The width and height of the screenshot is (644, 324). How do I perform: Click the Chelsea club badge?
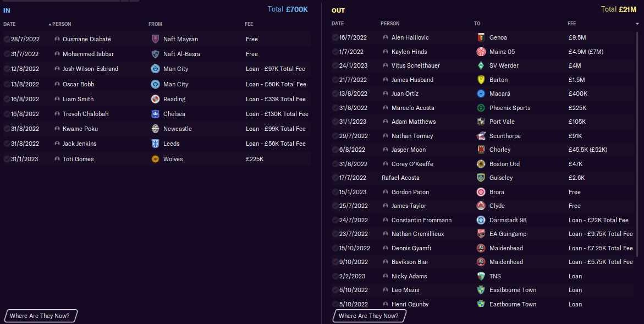(155, 114)
